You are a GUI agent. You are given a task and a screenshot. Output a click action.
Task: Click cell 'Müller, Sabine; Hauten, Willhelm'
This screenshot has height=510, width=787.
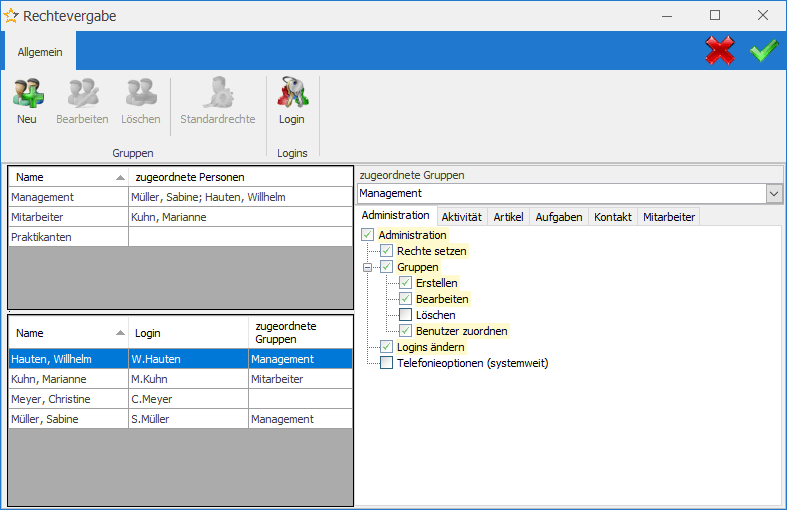[x=240, y=197]
